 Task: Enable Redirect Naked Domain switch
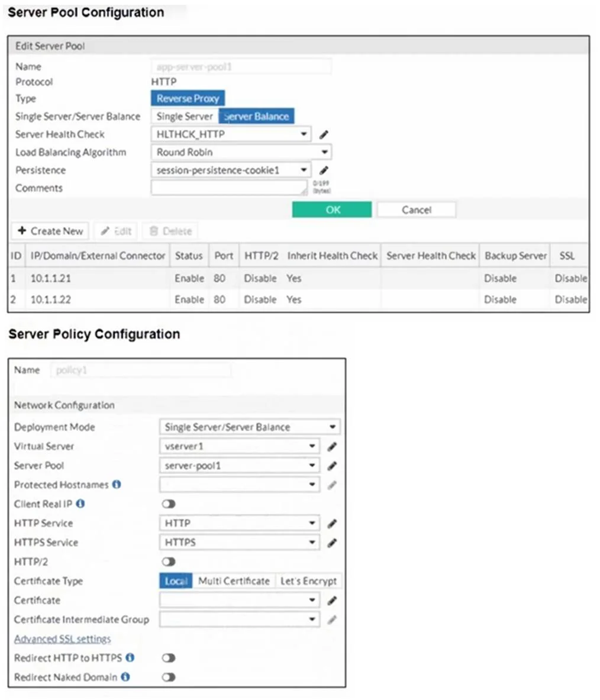click(168, 678)
